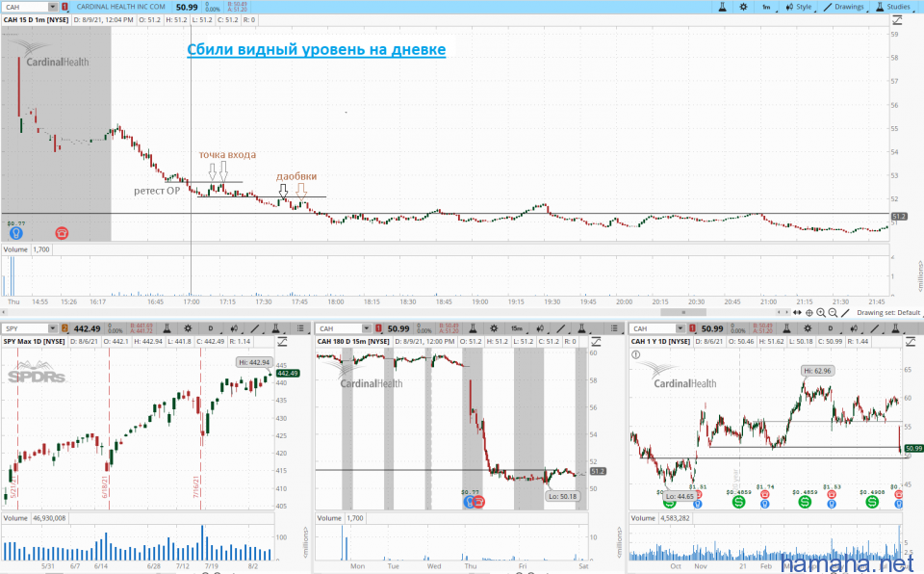924x574 pixels.
Task: Click the Lo: 44.65 label on CAH 1Y chart
Action: pyautogui.click(x=680, y=497)
